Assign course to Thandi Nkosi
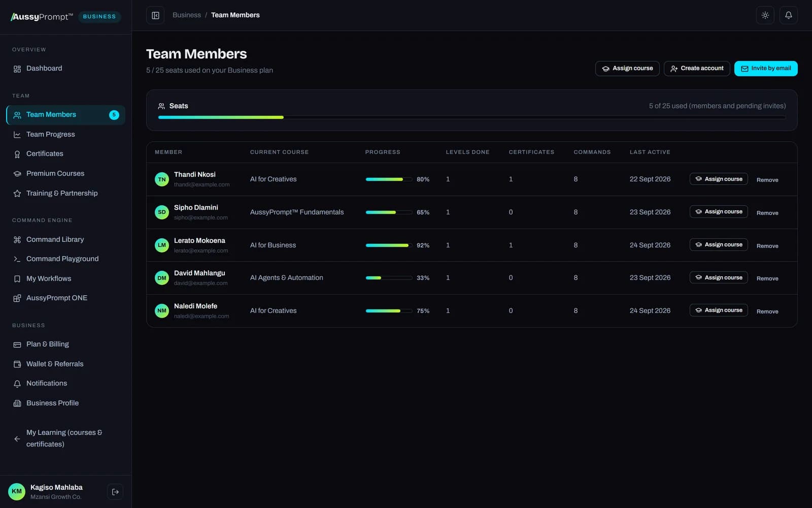 click(719, 179)
